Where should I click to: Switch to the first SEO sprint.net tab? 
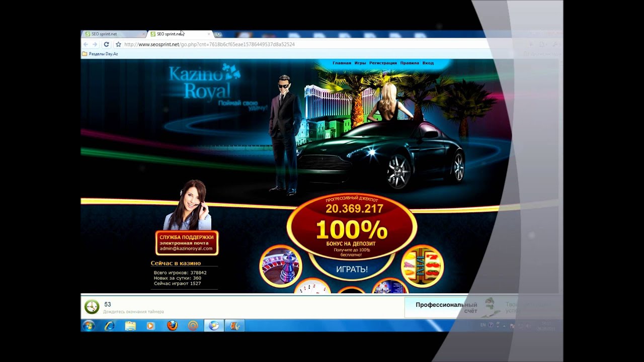(114, 34)
